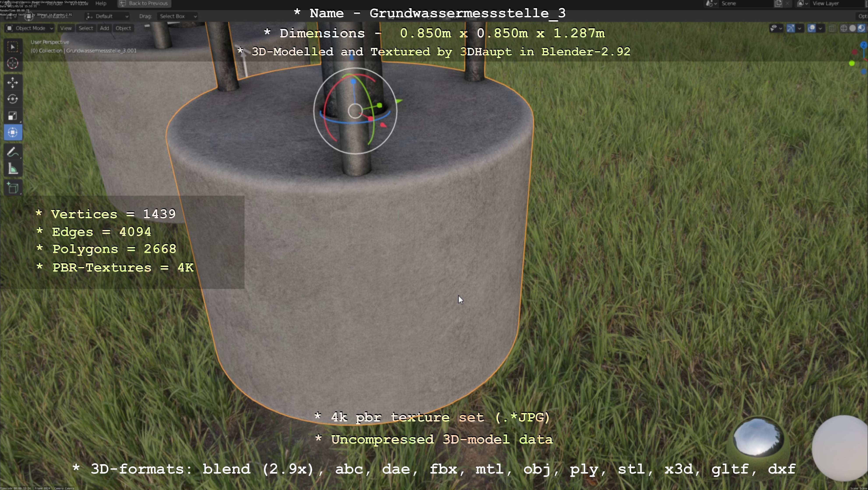The height and width of the screenshot is (490, 868).
Task: Toggle viewport gizmos display
Action: [791, 28]
